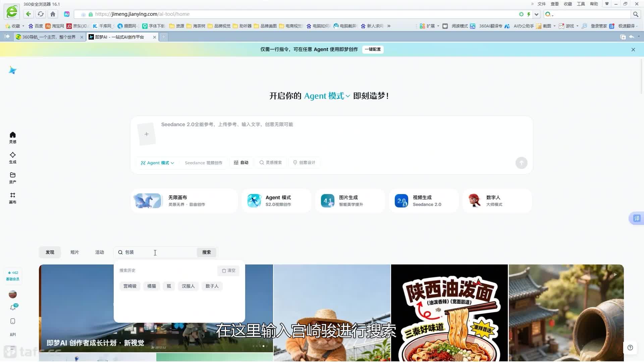Select 宫崎骏 from search history
This screenshot has height=362, width=644.
(x=130, y=286)
